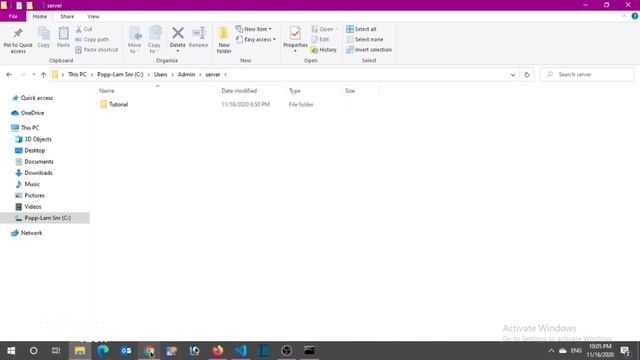
Task: Go to Popp-Lam Snr (C:) breadcrumb
Action: coord(120,75)
